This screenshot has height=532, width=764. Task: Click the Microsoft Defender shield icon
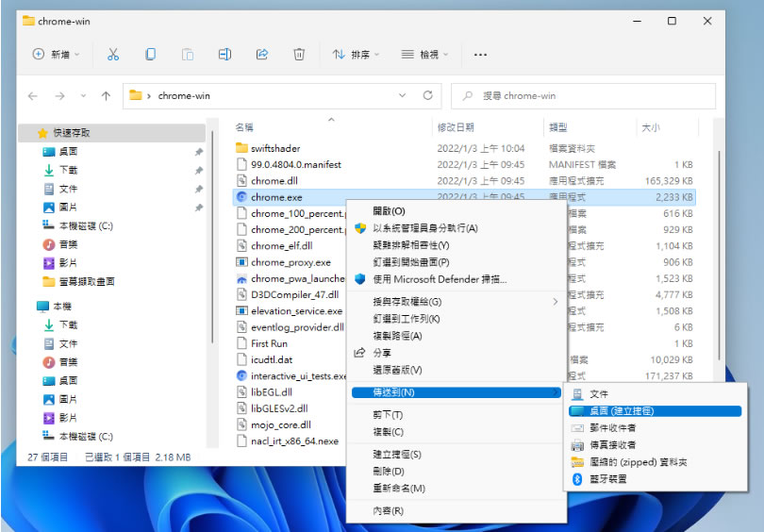(360, 278)
